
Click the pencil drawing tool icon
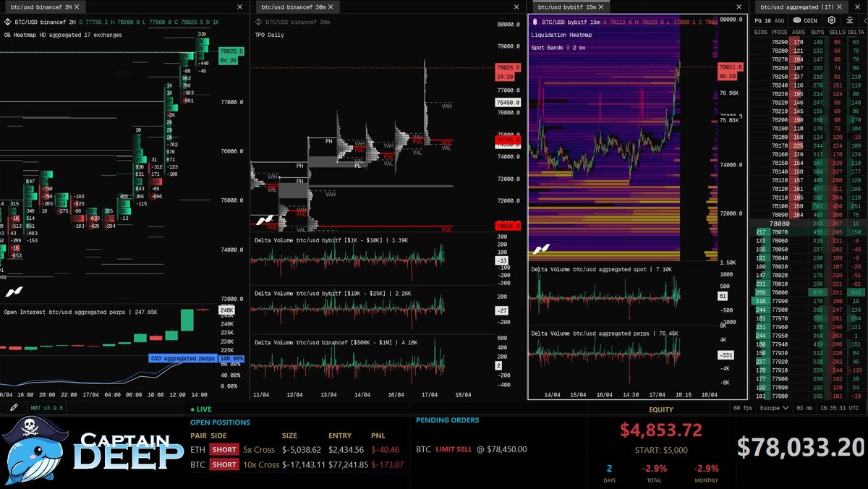click(14, 407)
